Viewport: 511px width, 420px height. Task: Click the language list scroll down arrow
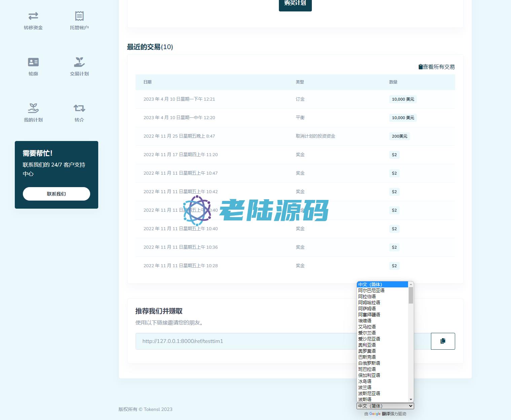[411, 399]
